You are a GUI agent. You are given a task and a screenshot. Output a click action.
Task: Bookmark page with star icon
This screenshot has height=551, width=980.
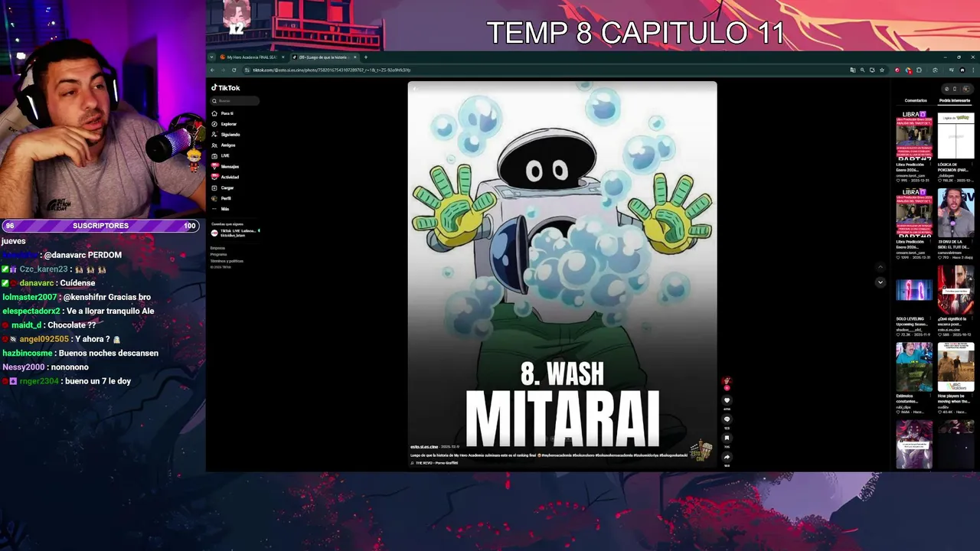[x=882, y=70]
